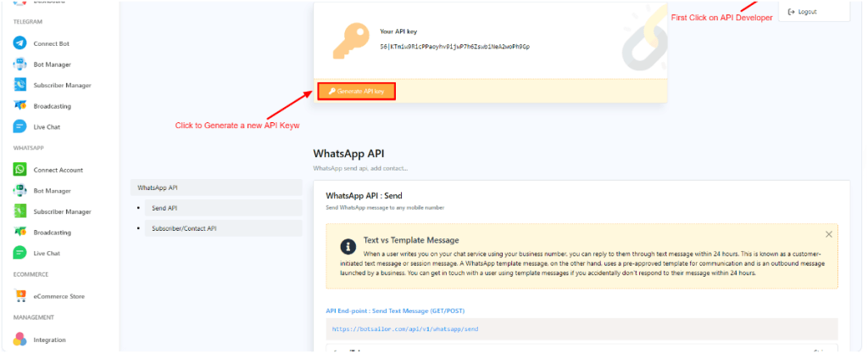Open the eCommerce Store icon

pyautogui.click(x=20, y=296)
